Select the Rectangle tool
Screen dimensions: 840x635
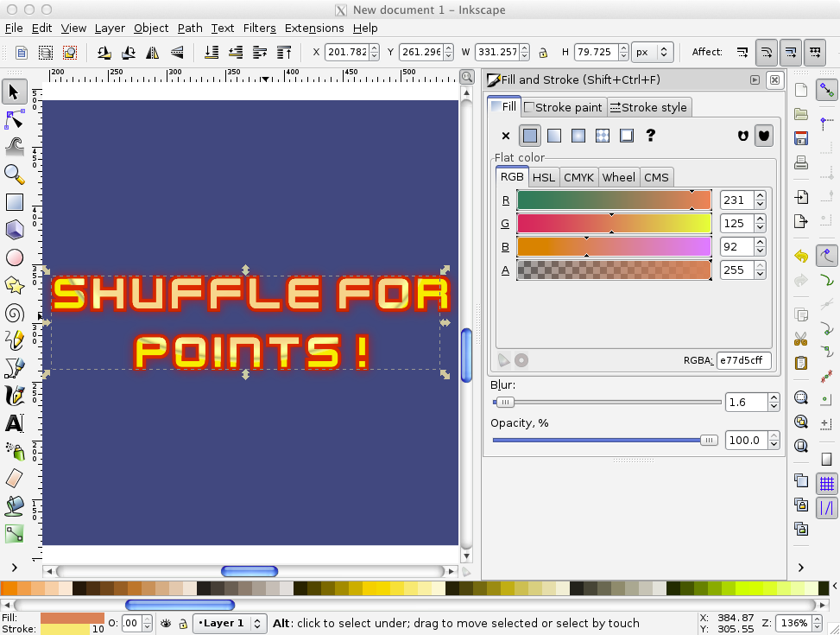point(14,202)
